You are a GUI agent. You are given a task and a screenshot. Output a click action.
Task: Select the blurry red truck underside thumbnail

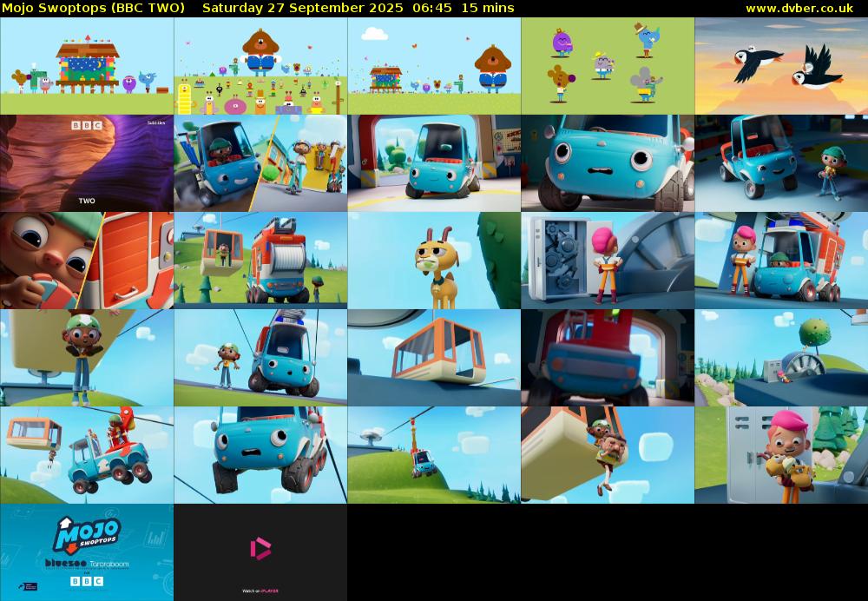[608, 358]
